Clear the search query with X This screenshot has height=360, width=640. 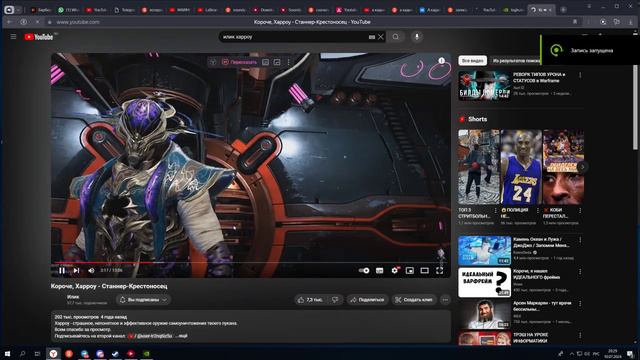pos(381,37)
